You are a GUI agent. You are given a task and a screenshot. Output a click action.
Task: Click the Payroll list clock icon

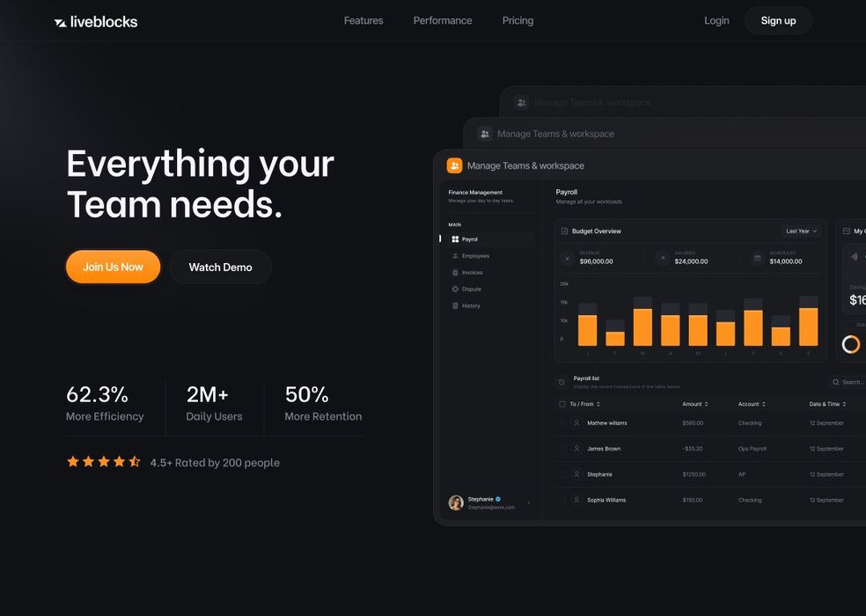[x=561, y=383]
